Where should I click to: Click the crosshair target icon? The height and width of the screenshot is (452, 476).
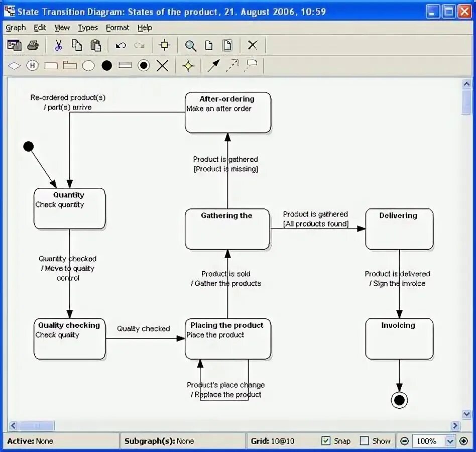point(164,45)
